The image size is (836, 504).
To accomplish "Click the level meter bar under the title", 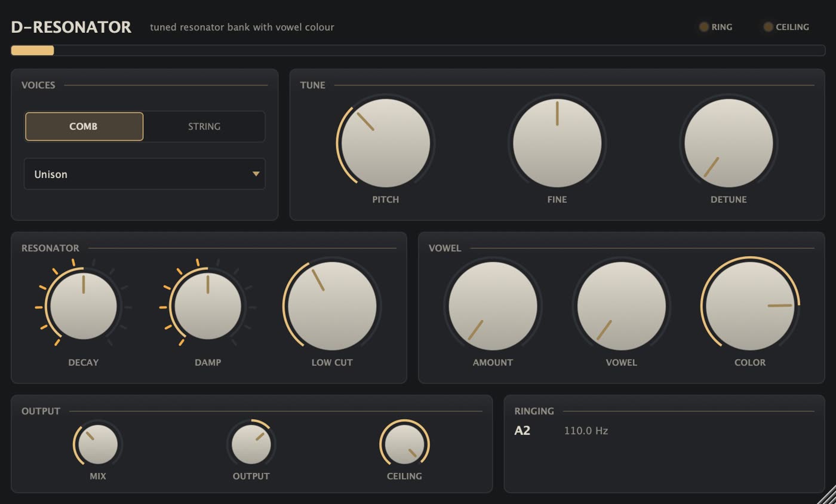I will click(418, 51).
